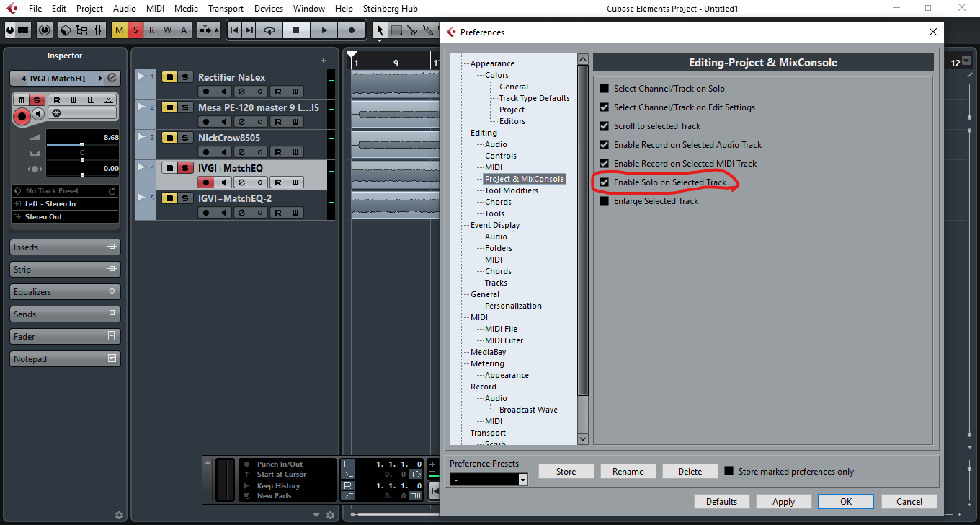Uncheck Enable Record on Selected MIDI Track
The width and height of the screenshot is (980, 525).
pos(605,164)
